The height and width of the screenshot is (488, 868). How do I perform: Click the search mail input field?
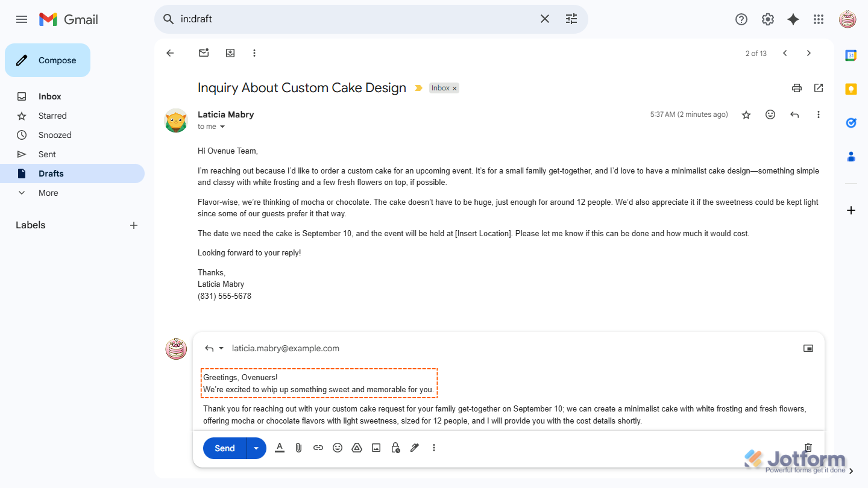[x=356, y=19]
